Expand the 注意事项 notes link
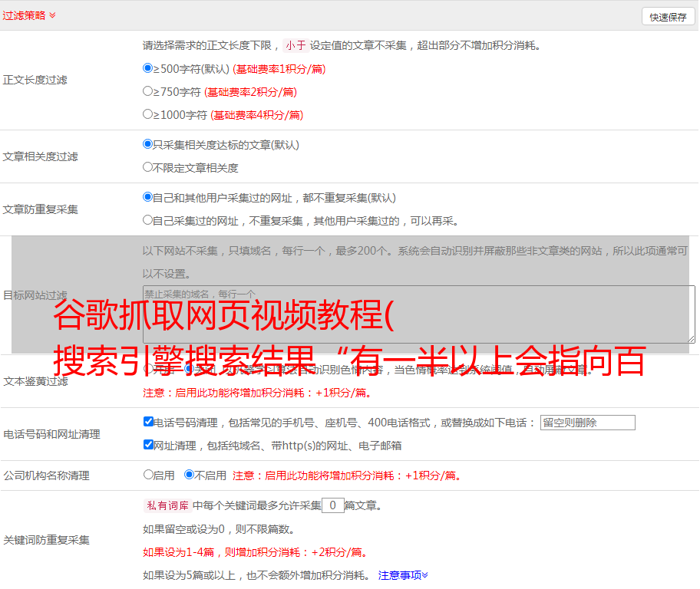The image size is (700, 589). coord(403,574)
